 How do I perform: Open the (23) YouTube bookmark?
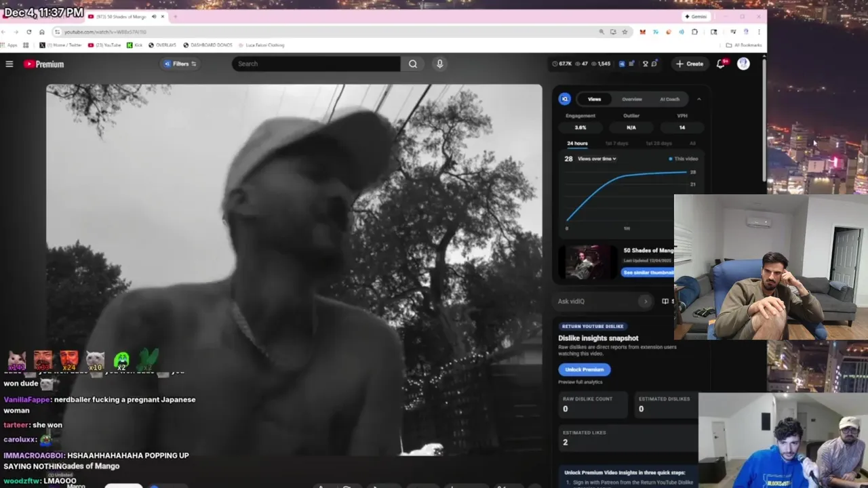104,45
